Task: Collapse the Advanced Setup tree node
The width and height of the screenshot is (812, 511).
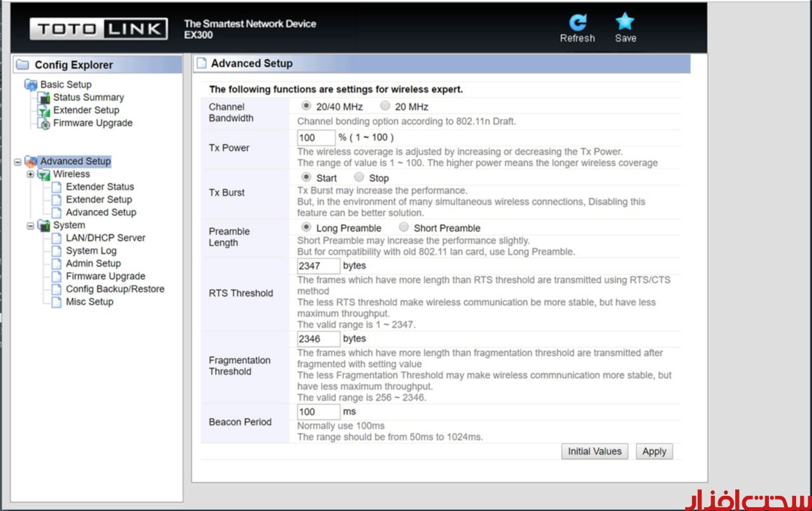Action: pos(18,162)
